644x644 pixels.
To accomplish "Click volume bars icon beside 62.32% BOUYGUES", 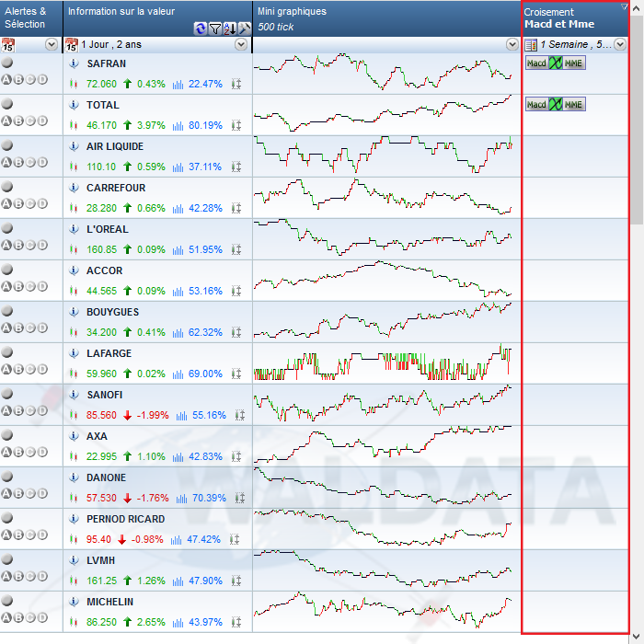I will (178, 332).
